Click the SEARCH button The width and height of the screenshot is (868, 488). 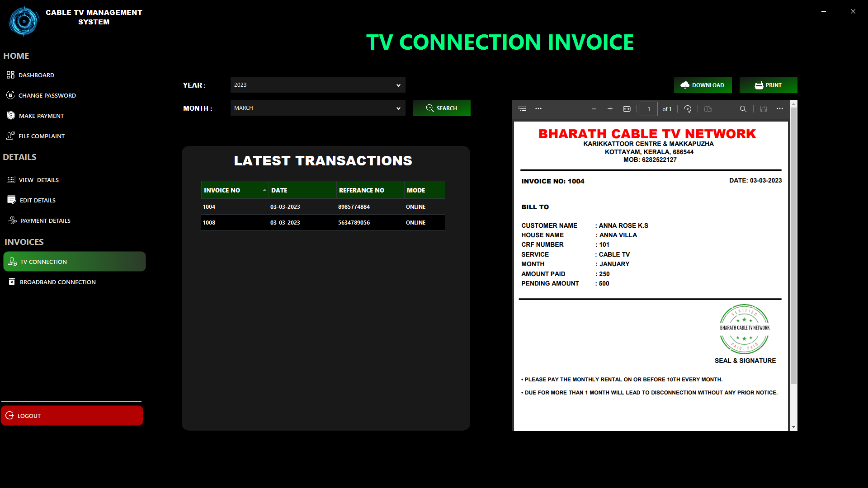(441, 108)
